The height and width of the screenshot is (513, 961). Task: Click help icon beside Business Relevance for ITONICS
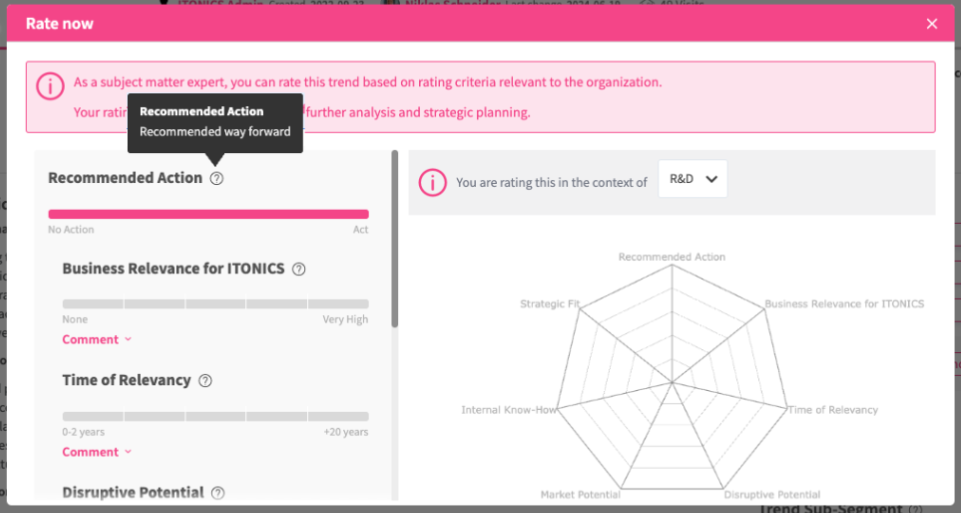click(x=298, y=269)
